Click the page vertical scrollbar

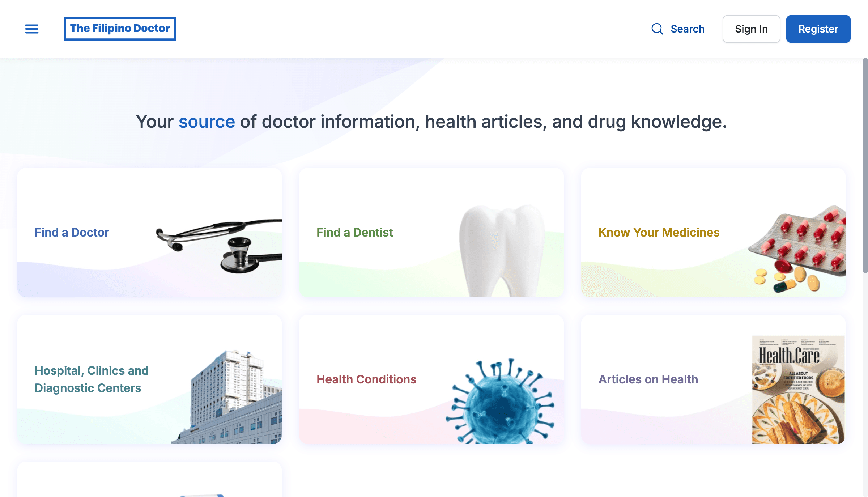[x=865, y=165]
